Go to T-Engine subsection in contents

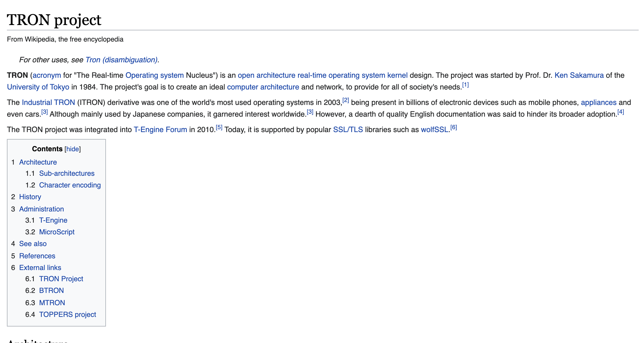[x=53, y=220]
